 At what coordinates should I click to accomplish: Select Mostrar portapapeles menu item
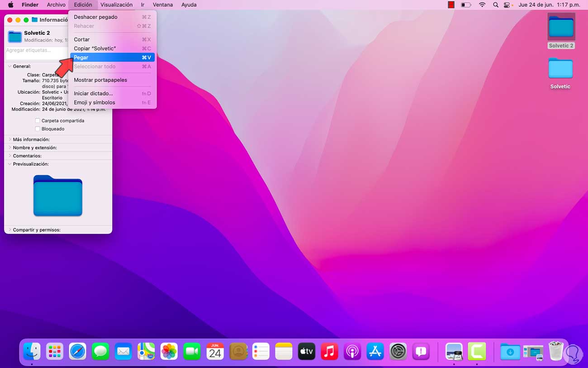pos(100,80)
